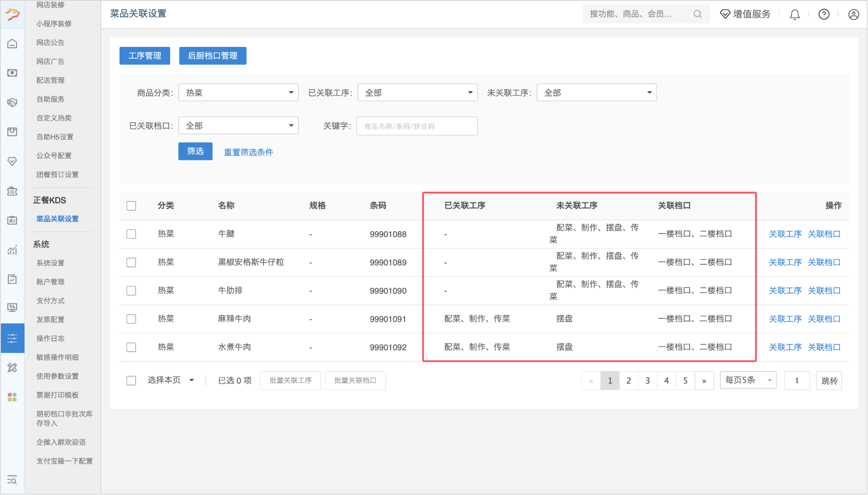The width and height of the screenshot is (868, 495).
Task: Open the ID card staff icon in sidebar
Action: (x=12, y=220)
